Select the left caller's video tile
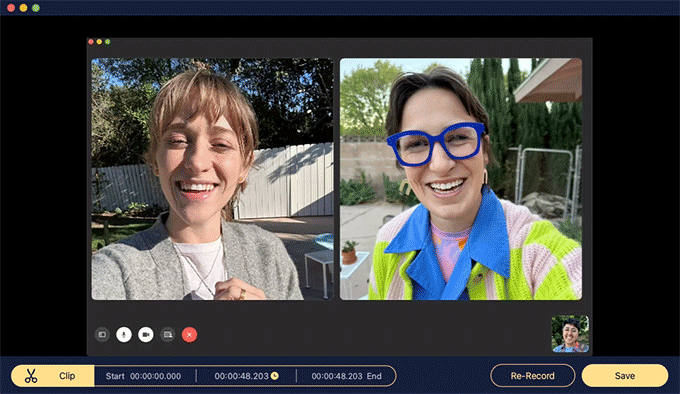 (x=212, y=179)
